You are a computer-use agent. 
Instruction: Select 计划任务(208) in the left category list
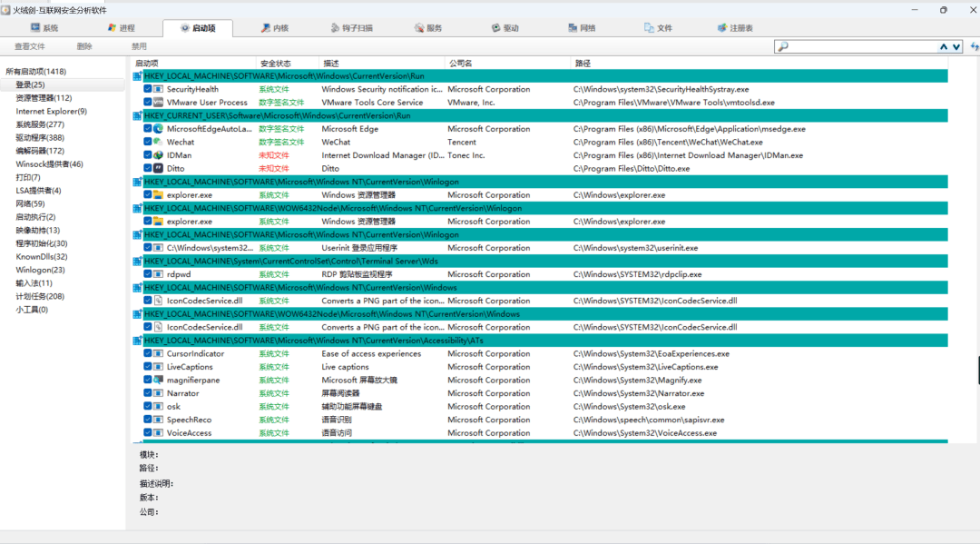point(40,296)
